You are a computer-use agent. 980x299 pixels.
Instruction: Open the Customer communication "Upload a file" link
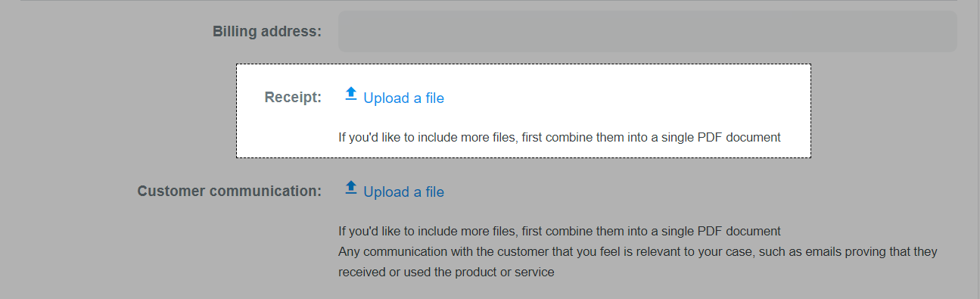click(403, 192)
